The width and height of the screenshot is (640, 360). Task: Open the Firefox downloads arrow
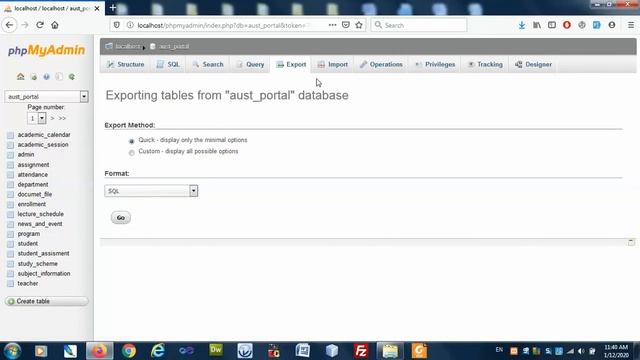pos(522,25)
